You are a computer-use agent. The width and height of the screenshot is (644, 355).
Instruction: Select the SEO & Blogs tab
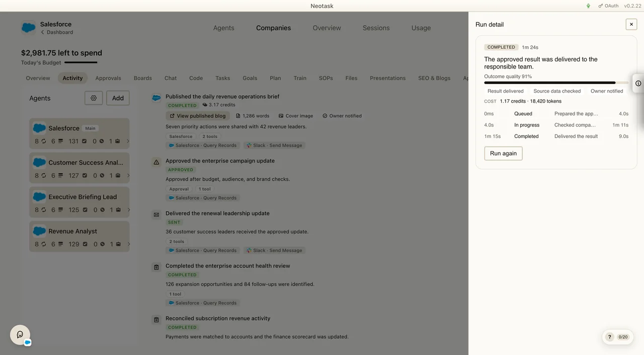point(434,78)
